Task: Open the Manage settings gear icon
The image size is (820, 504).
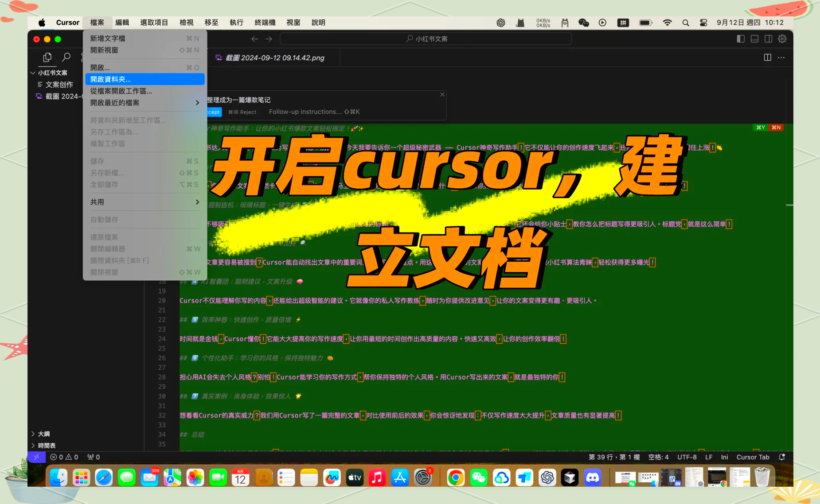Action: click(782, 39)
